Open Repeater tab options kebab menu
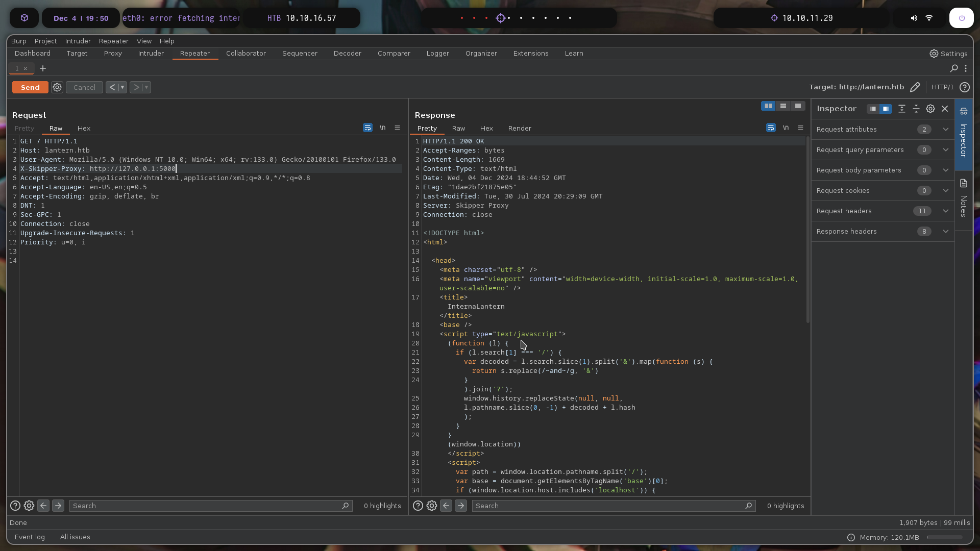 966,68
